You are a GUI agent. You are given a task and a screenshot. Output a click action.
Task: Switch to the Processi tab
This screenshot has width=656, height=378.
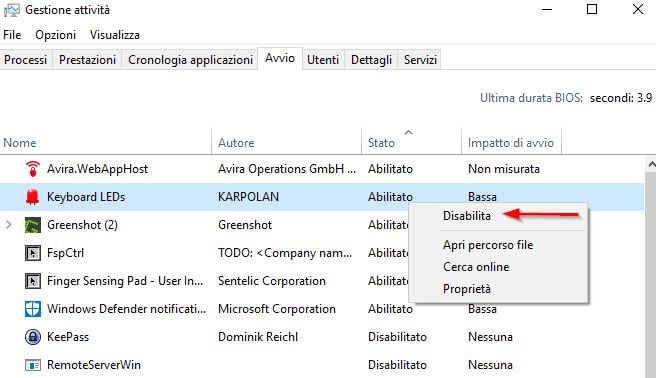coord(26,60)
